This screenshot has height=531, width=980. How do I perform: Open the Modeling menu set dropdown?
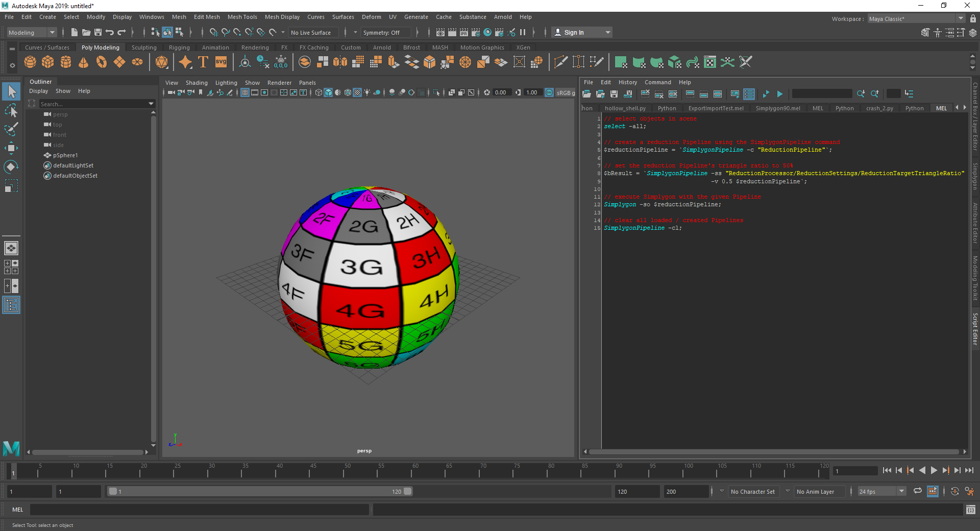52,33
